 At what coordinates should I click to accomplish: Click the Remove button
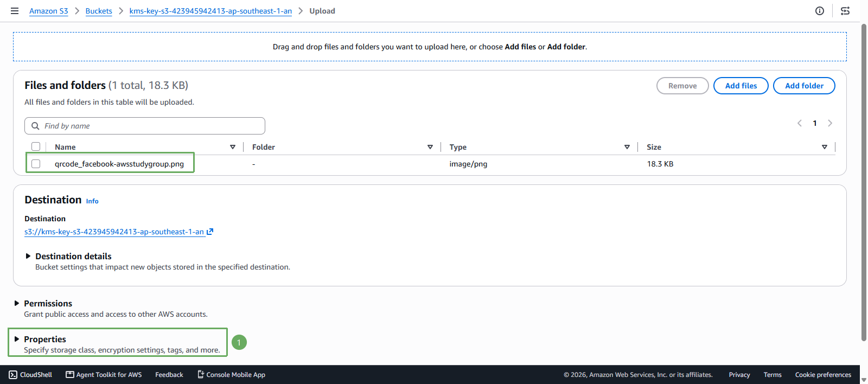(x=682, y=86)
